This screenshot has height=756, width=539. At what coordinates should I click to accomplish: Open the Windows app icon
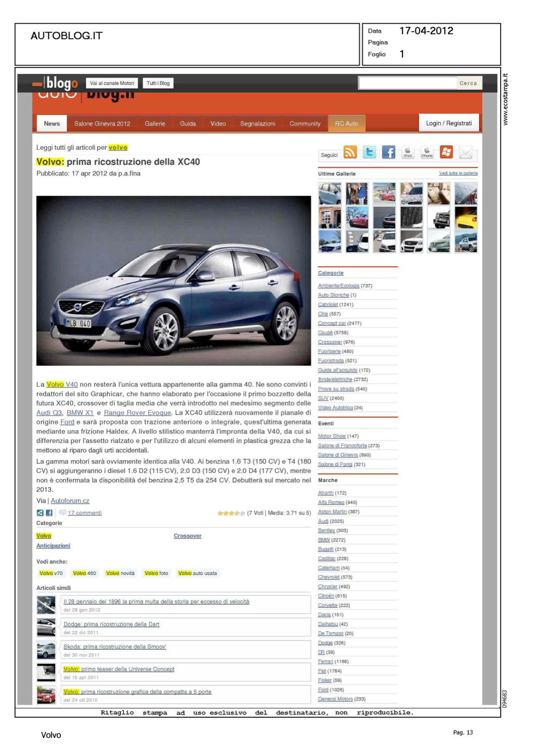(446, 152)
